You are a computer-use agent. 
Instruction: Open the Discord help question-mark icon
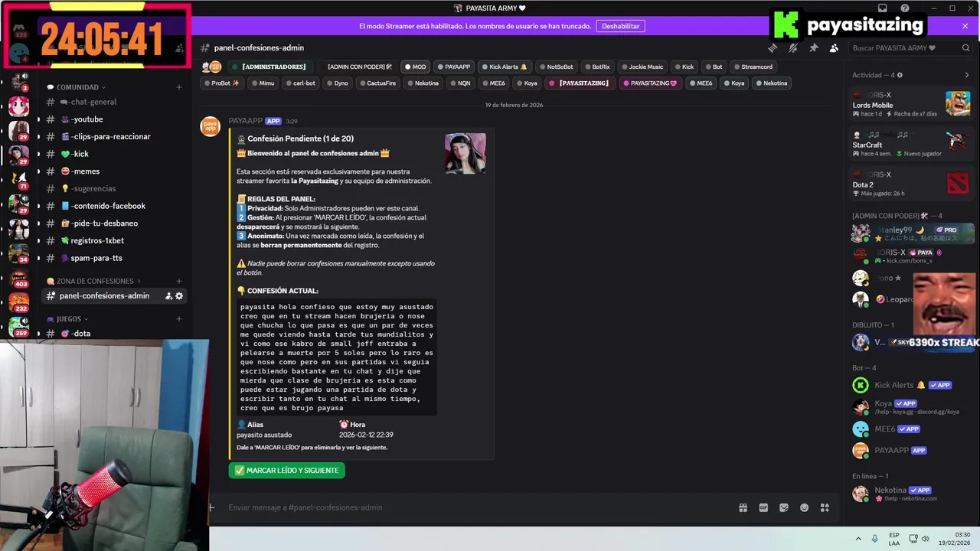coord(905,8)
